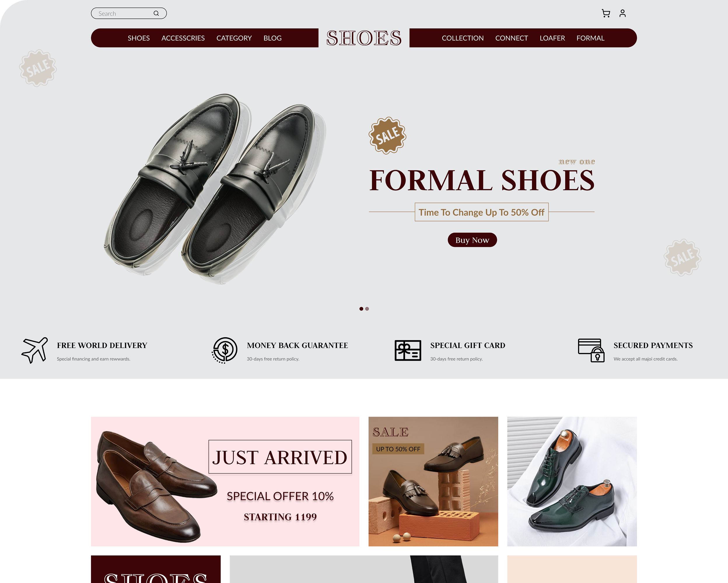Click the Time To Change 50% Off banner
The width and height of the screenshot is (728, 583).
482,212
